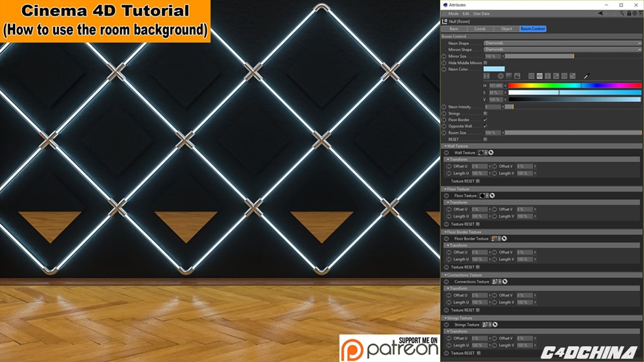Tick the RESET checkbox under Room Size

click(x=486, y=140)
